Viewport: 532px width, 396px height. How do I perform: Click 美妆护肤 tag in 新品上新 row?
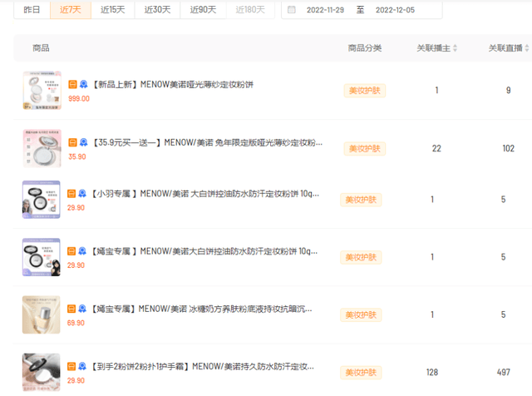(x=365, y=91)
